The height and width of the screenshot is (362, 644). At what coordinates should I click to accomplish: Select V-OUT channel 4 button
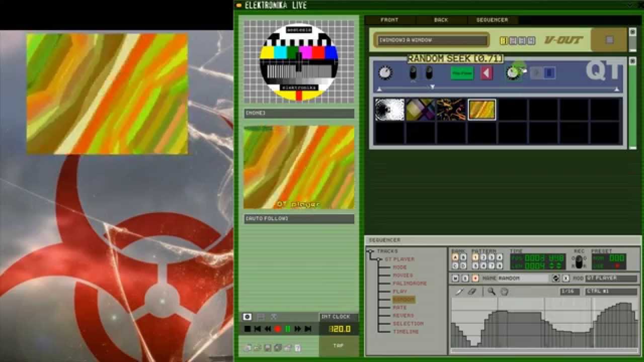[531, 41]
